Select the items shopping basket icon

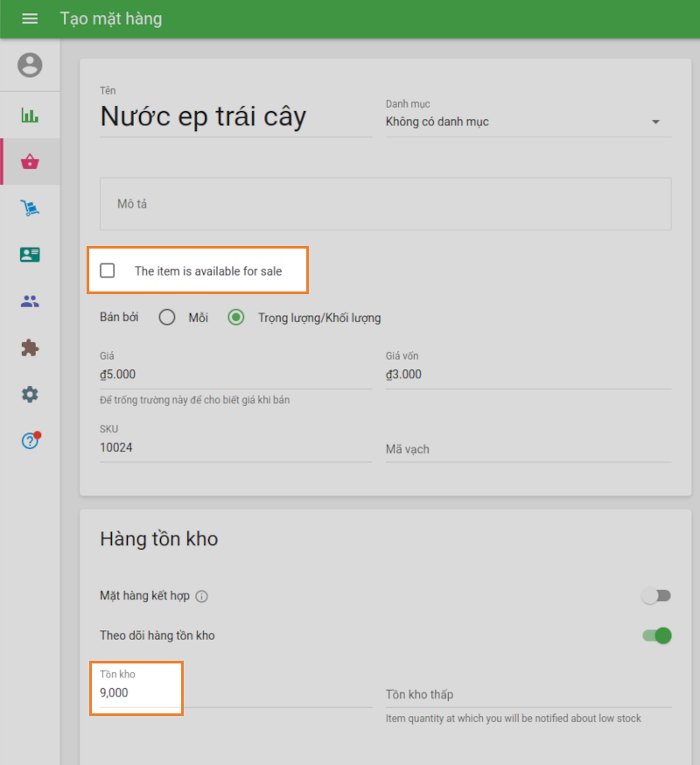coord(30,161)
